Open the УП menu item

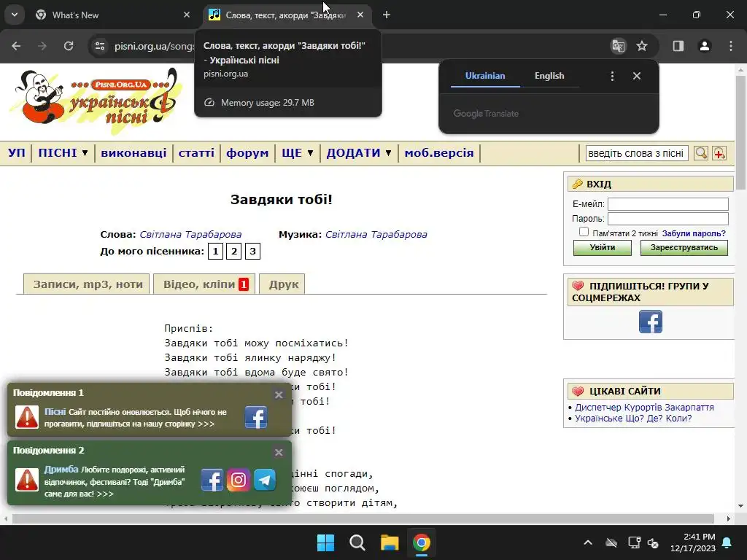(17, 153)
